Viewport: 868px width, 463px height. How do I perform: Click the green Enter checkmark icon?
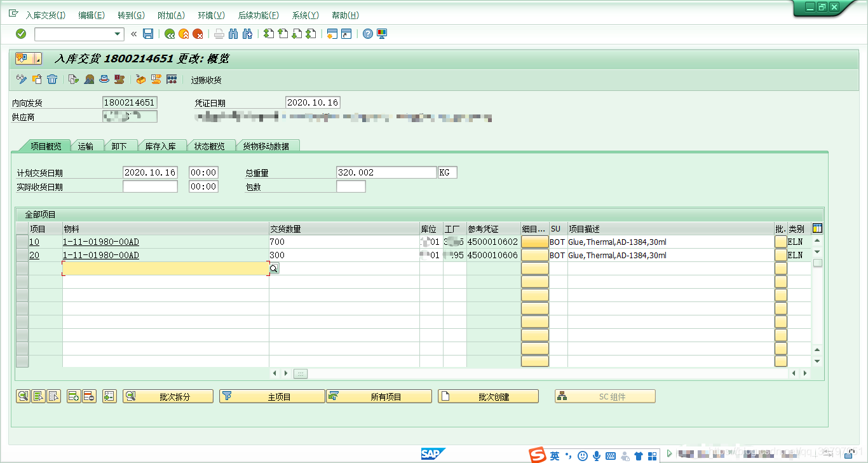[21, 34]
